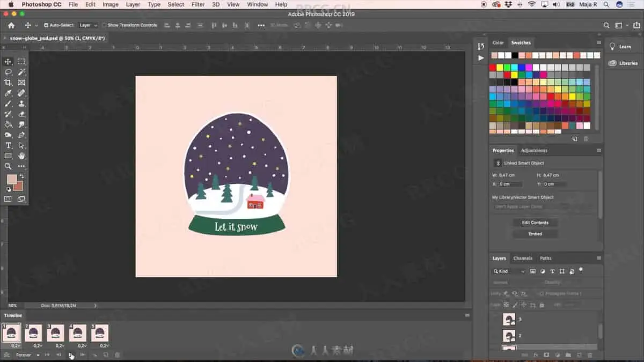Select the Eraser tool
This screenshot has height=362, width=644.
point(21,114)
